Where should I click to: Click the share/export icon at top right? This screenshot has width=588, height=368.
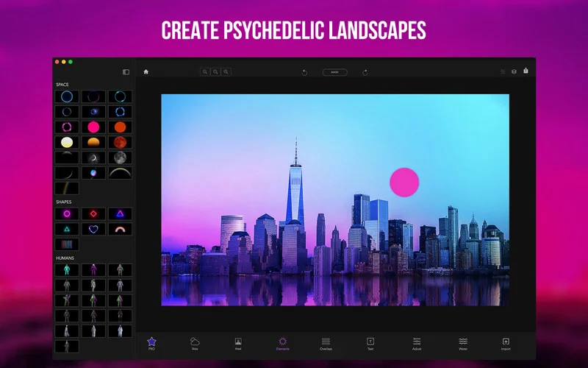526,71
